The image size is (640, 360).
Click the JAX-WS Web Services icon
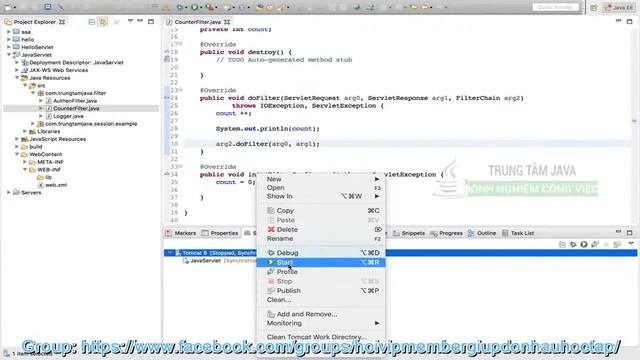[24, 70]
